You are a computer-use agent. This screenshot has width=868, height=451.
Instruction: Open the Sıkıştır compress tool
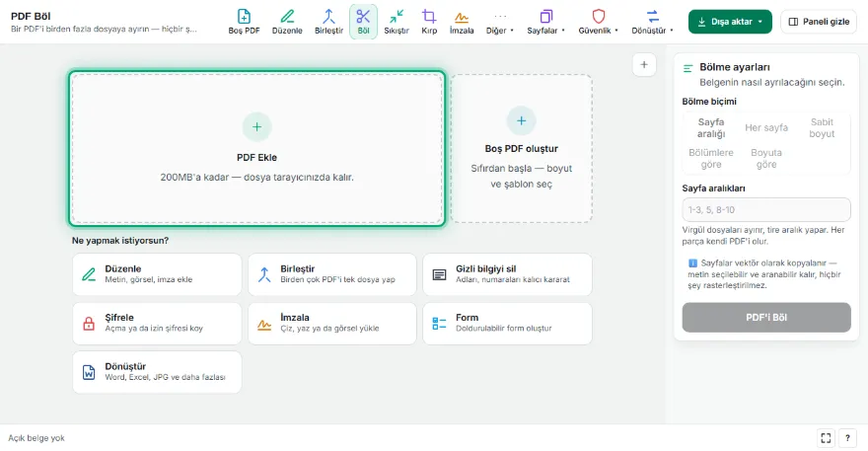[397, 22]
